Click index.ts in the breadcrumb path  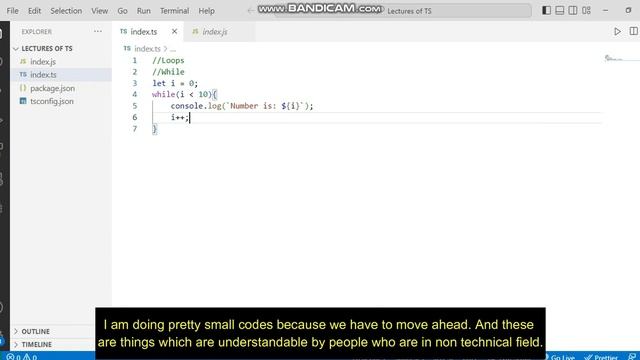(147, 49)
